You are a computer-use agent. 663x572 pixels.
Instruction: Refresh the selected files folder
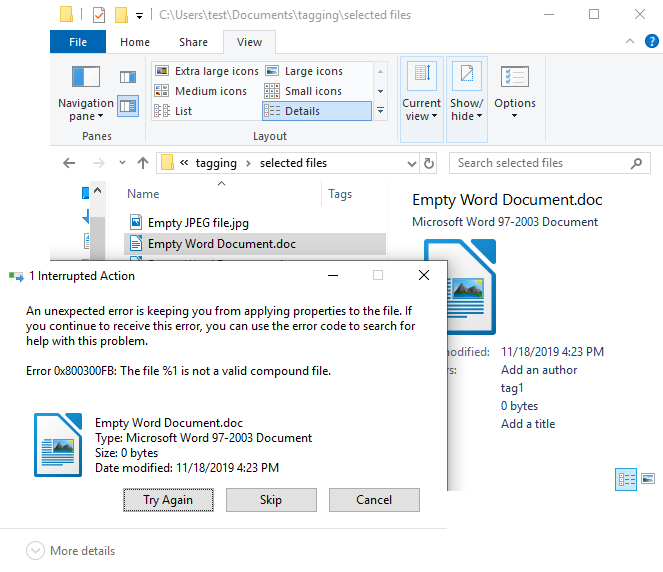[x=429, y=163]
